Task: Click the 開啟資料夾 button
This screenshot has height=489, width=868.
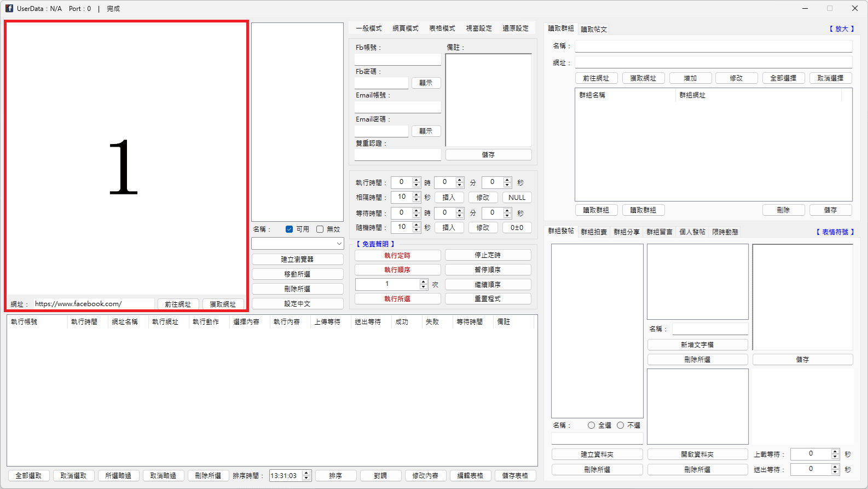Action: click(x=698, y=455)
